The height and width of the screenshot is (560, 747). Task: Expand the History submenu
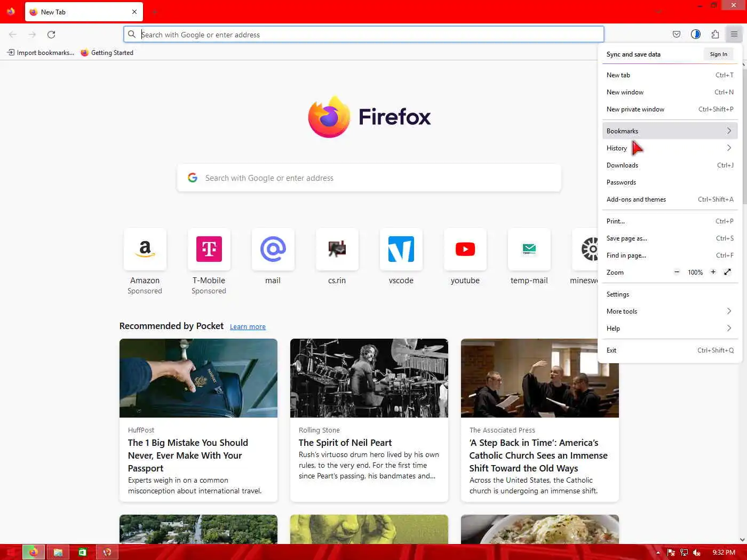[x=670, y=148]
